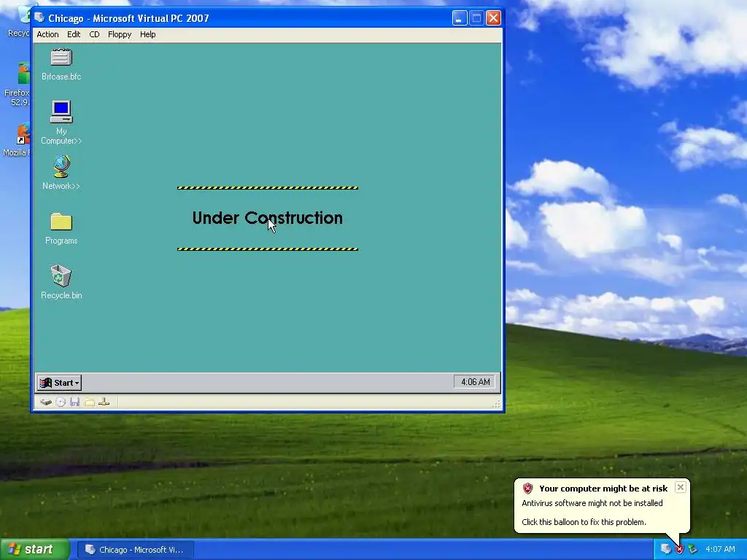Screen dimensions: 747x560
Task: Click the Chicago - Microsoft Vi... taskbar button
Action: tap(136, 550)
